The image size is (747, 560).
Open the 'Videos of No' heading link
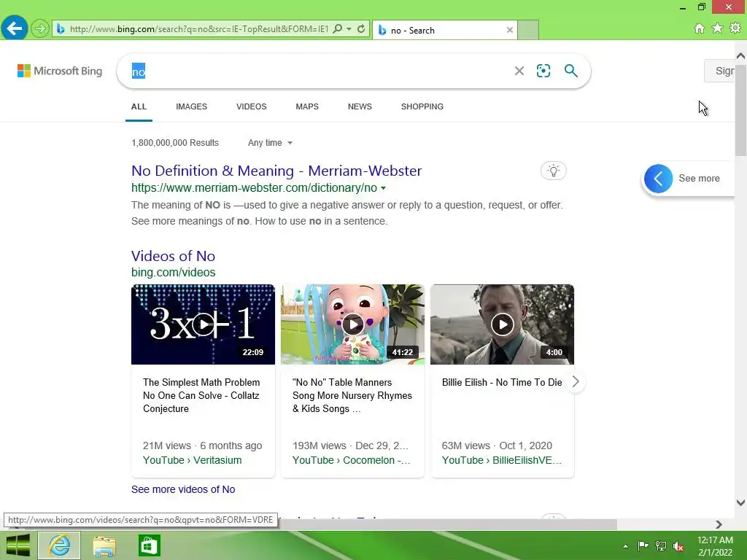tap(173, 256)
